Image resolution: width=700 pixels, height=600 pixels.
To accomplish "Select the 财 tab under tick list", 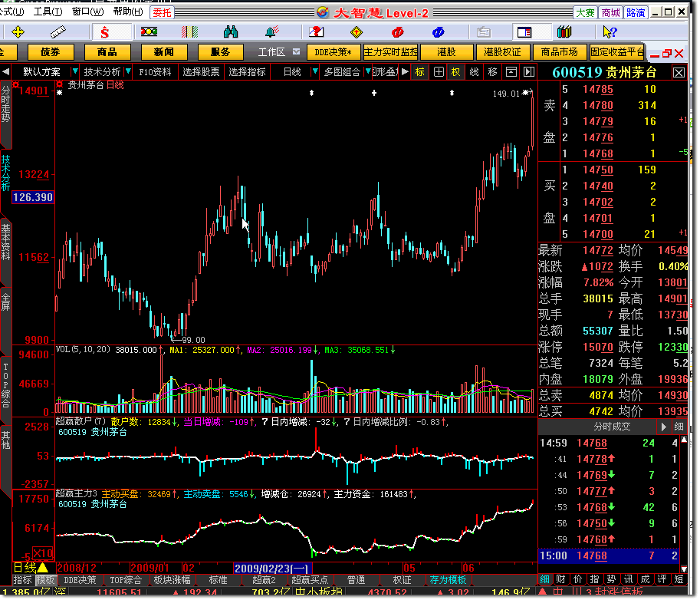I will click(560, 579).
